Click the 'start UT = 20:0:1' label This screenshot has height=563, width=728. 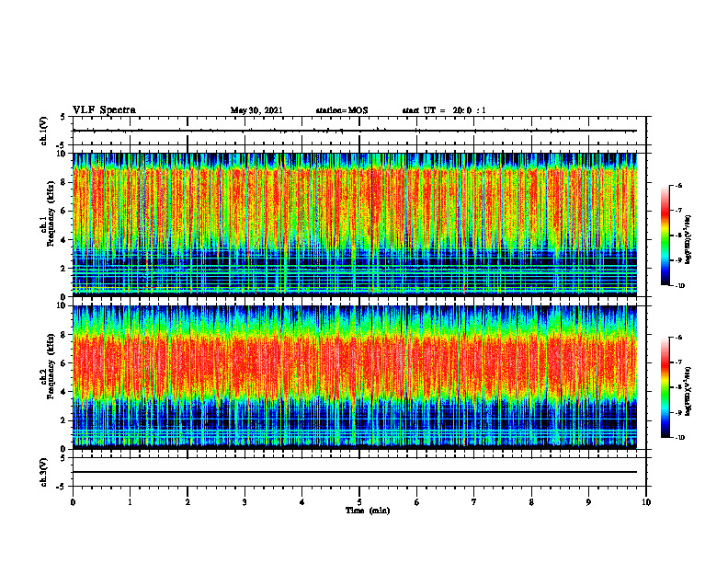click(x=444, y=110)
